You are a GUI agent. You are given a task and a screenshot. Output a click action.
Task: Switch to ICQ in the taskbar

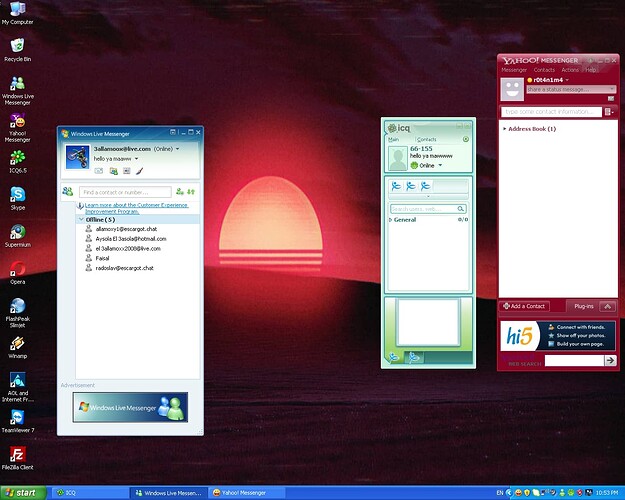(x=90, y=493)
